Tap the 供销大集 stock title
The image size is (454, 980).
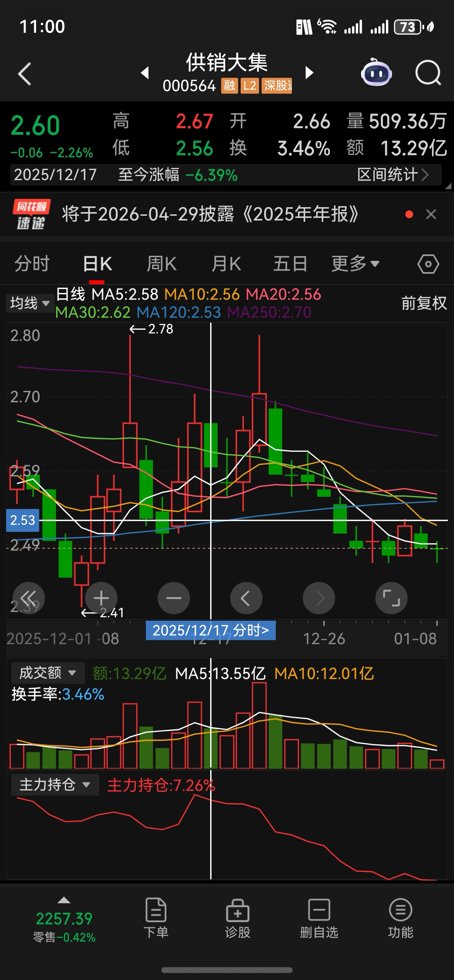227,62
